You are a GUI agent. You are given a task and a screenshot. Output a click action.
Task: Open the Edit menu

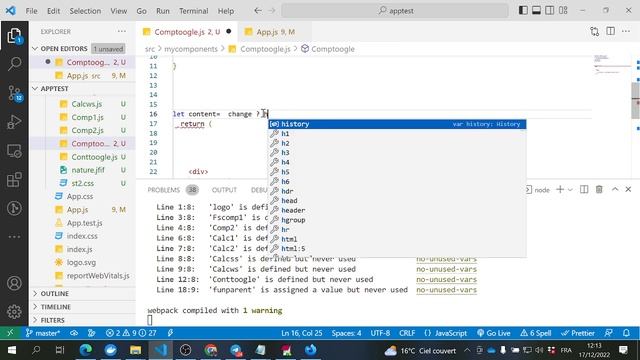coord(53,11)
